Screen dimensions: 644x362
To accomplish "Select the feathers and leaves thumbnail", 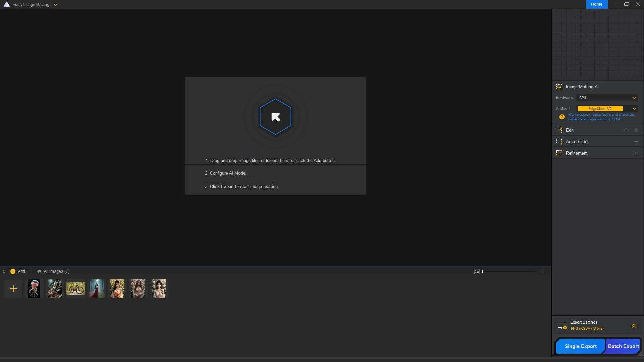I will click(55, 289).
